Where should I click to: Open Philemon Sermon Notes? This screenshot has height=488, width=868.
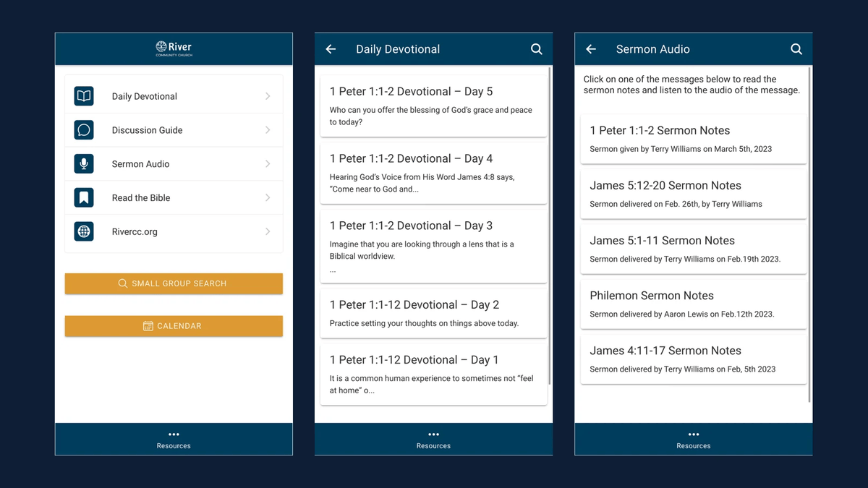tap(693, 304)
